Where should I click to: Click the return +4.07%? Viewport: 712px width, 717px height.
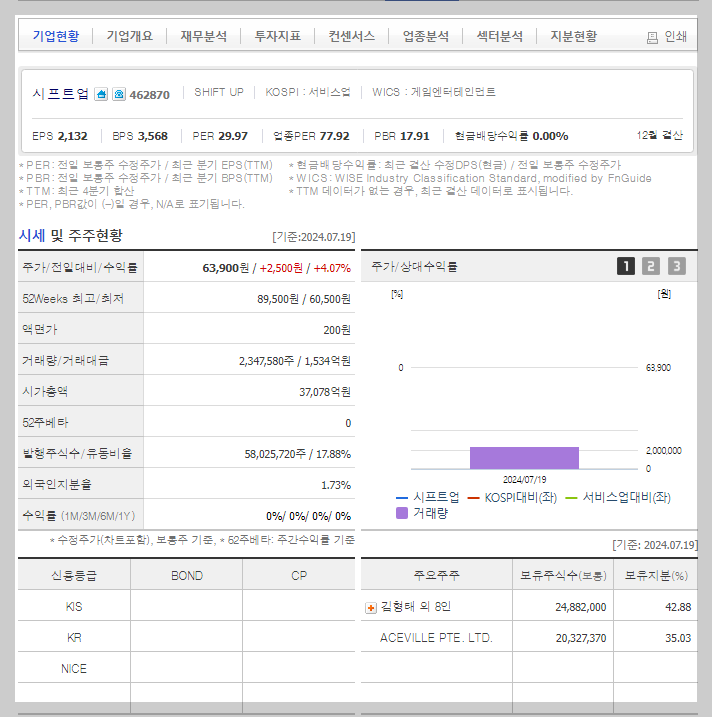point(332,268)
